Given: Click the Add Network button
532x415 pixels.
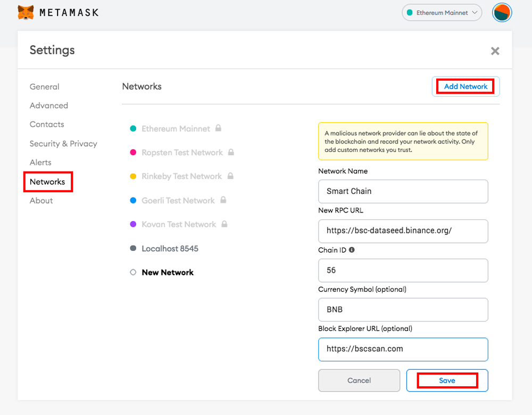Looking at the screenshot, I should click(x=465, y=87).
